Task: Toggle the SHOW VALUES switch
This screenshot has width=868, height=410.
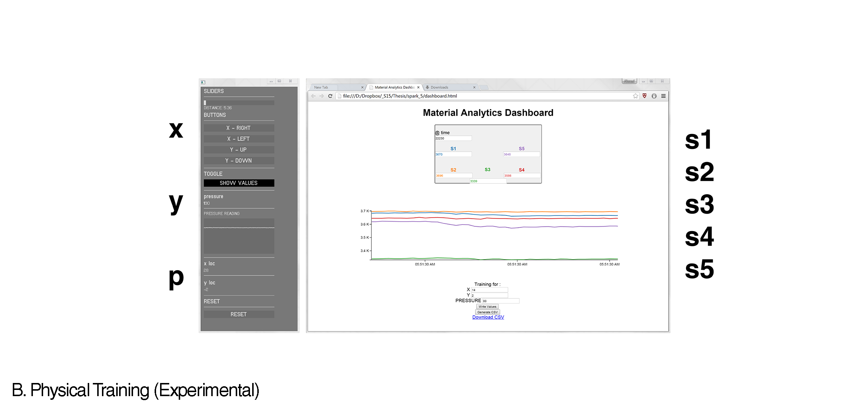Action: click(x=239, y=183)
